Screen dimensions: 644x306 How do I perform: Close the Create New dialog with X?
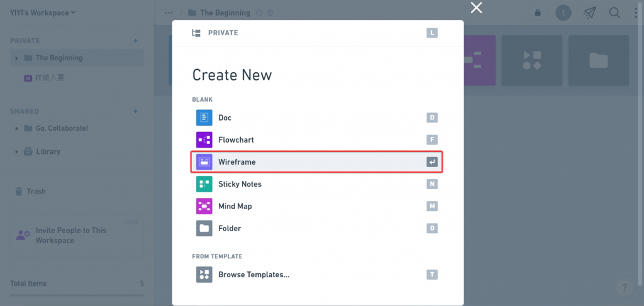(477, 8)
